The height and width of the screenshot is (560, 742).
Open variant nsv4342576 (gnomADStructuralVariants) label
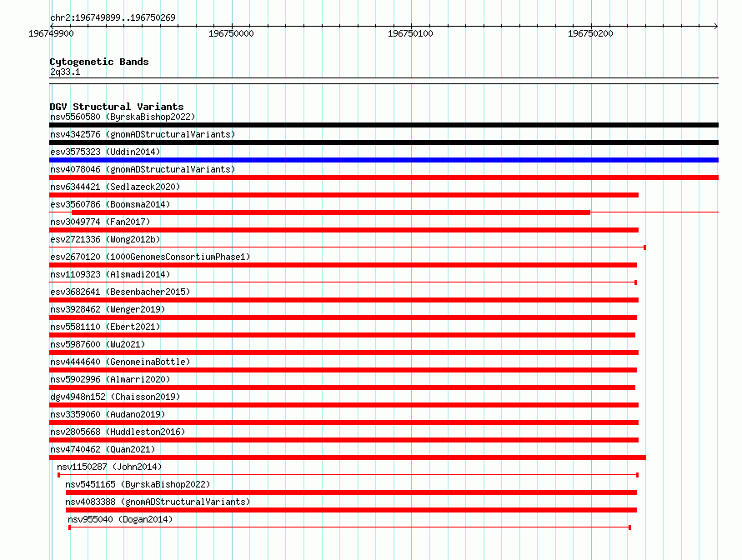pos(143,134)
